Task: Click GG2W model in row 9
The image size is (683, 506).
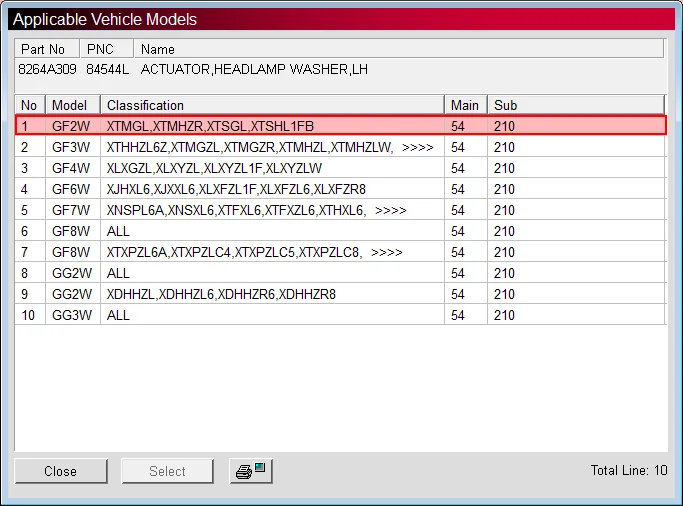Action: tap(72, 294)
